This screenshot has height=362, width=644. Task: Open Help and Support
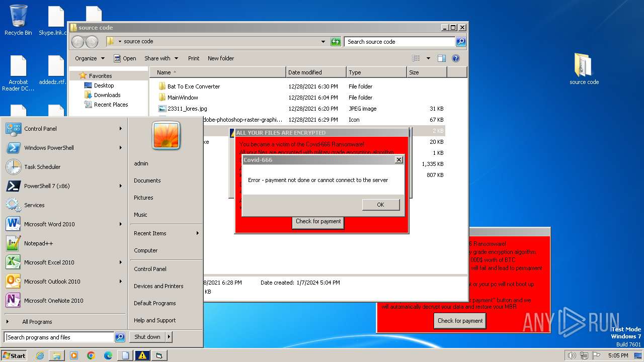[x=155, y=320]
